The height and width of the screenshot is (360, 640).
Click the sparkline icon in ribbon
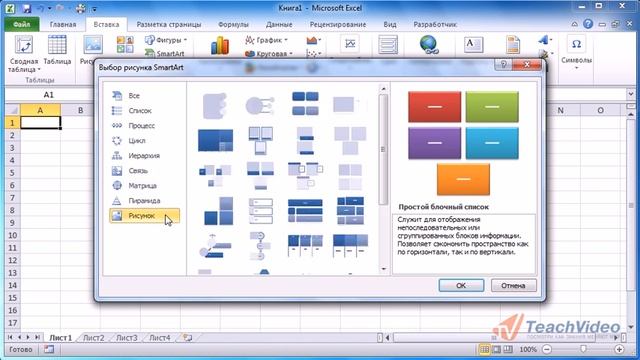(x=350, y=44)
